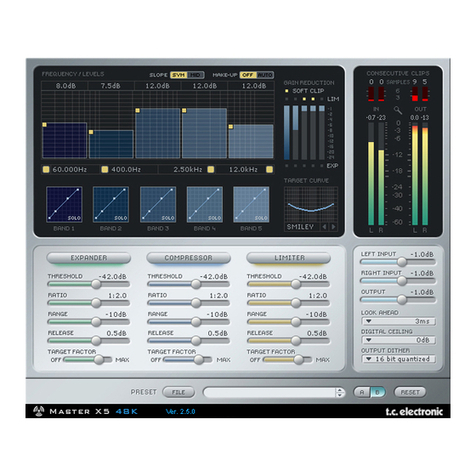The height and width of the screenshot is (476, 476).
Task: Adjust the Limiter Release slider
Action: pyautogui.click(x=296, y=340)
